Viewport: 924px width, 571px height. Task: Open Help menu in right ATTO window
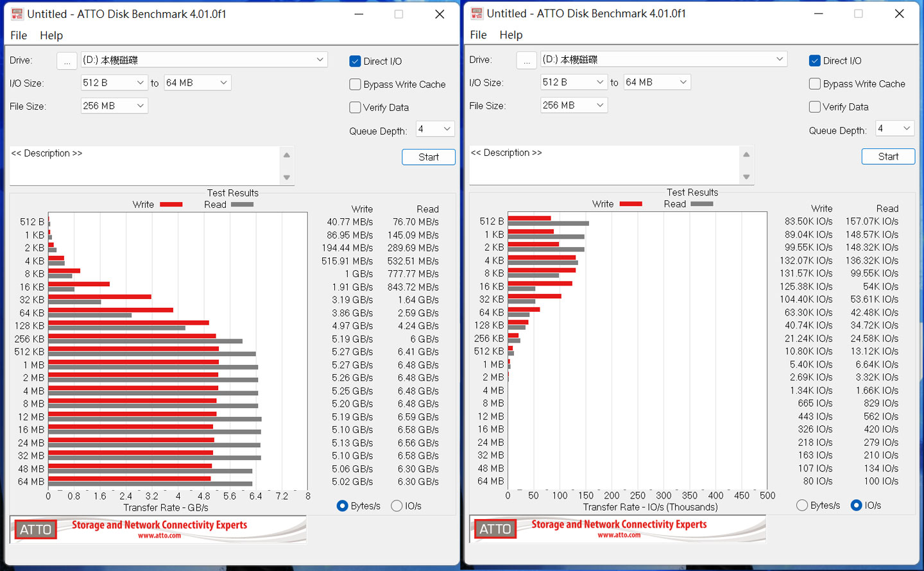(x=511, y=35)
